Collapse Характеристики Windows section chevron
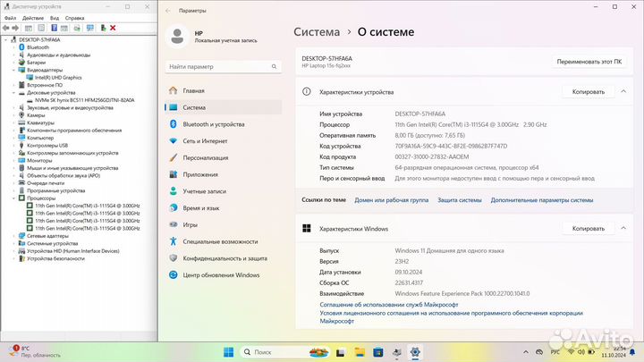 click(x=623, y=228)
